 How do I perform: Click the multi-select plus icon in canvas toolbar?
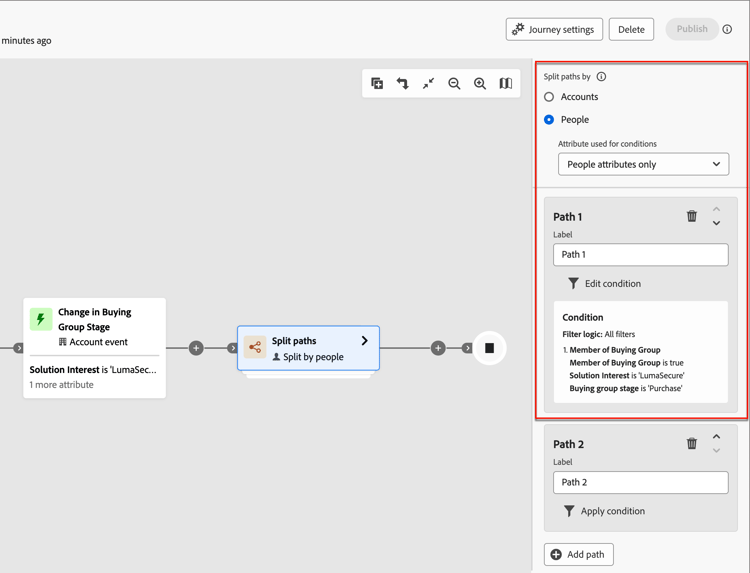point(377,84)
